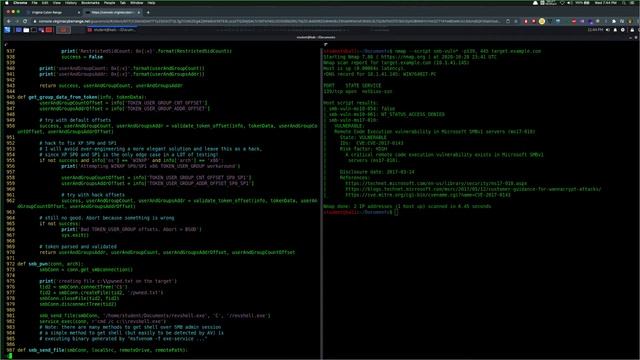Close the active console browser tab
The height and width of the screenshot is (360, 640).
pos(139,12)
